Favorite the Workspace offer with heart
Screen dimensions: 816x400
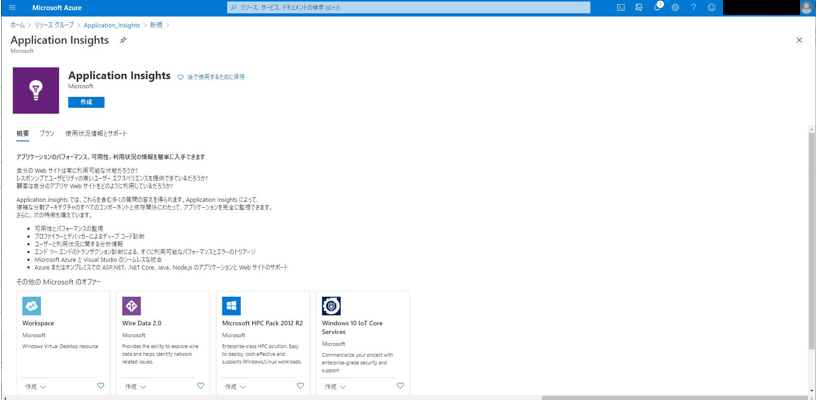pos(100,386)
